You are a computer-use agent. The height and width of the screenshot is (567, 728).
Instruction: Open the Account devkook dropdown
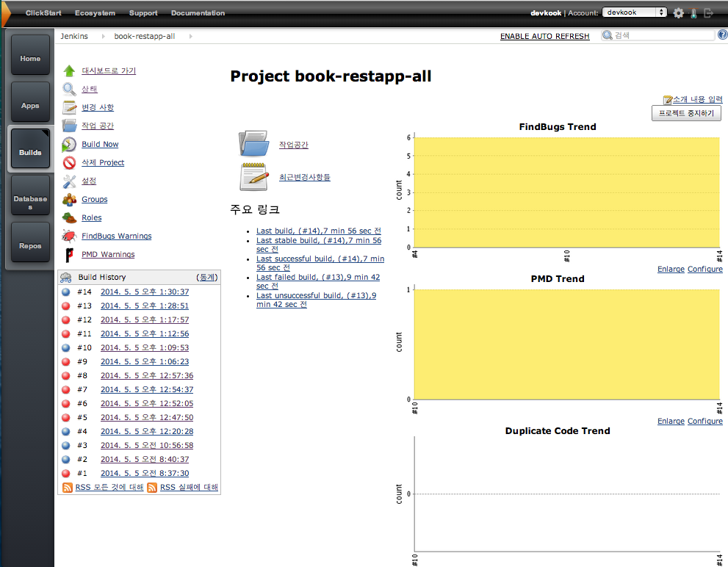634,12
